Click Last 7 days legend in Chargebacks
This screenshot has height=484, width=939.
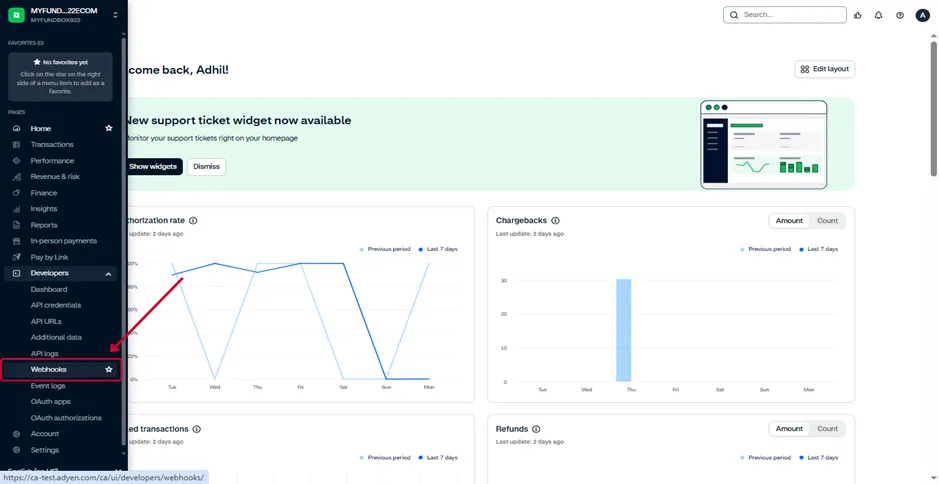tap(819, 249)
